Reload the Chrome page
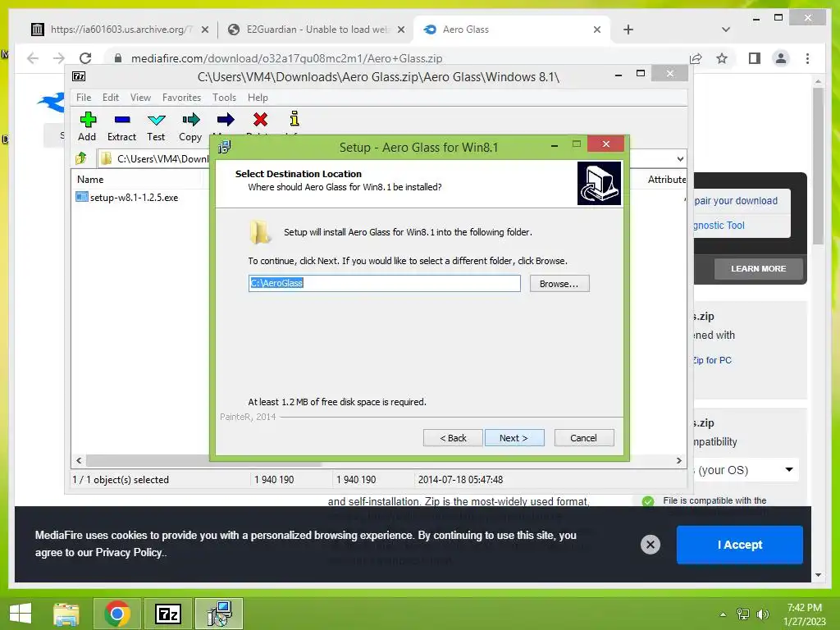Screen dimensions: 840x630 coord(85,58)
